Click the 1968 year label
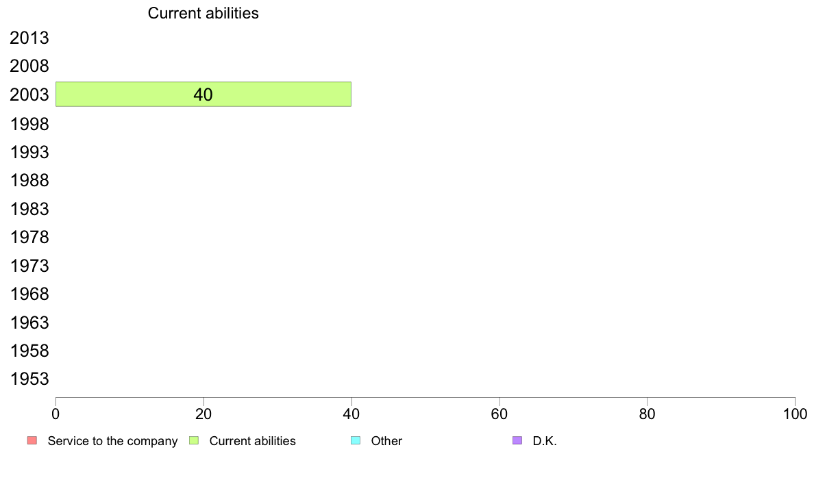814x504 pixels. (x=29, y=294)
